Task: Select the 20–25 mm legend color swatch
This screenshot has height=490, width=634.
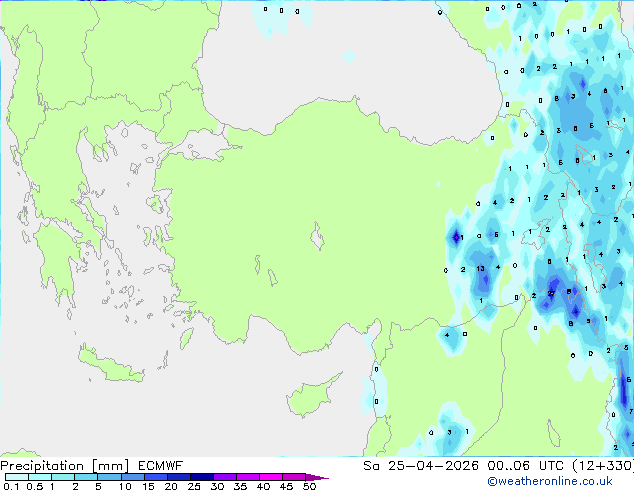Action: [x=178, y=477]
